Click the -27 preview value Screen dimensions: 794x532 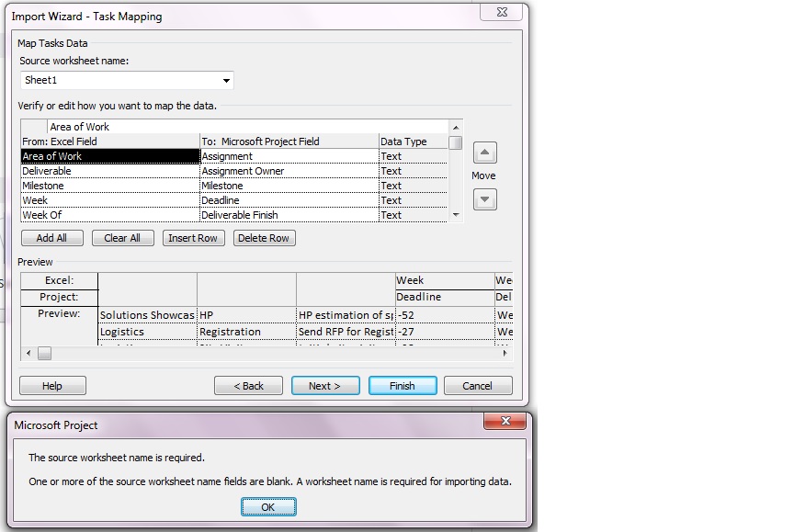point(445,332)
